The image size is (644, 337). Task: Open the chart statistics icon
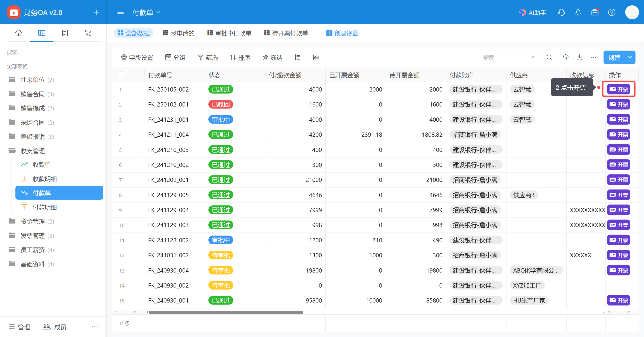pyautogui.click(x=316, y=58)
